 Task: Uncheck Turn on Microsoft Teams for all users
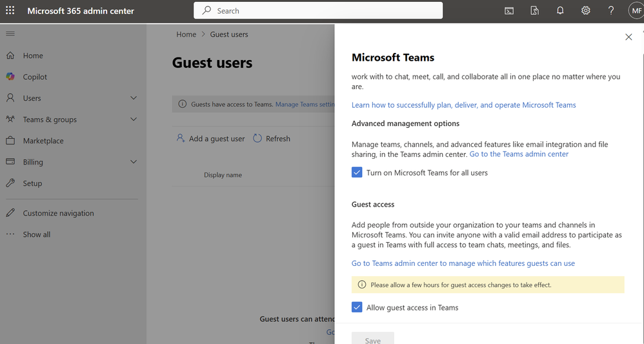click(x=357, y=172)
